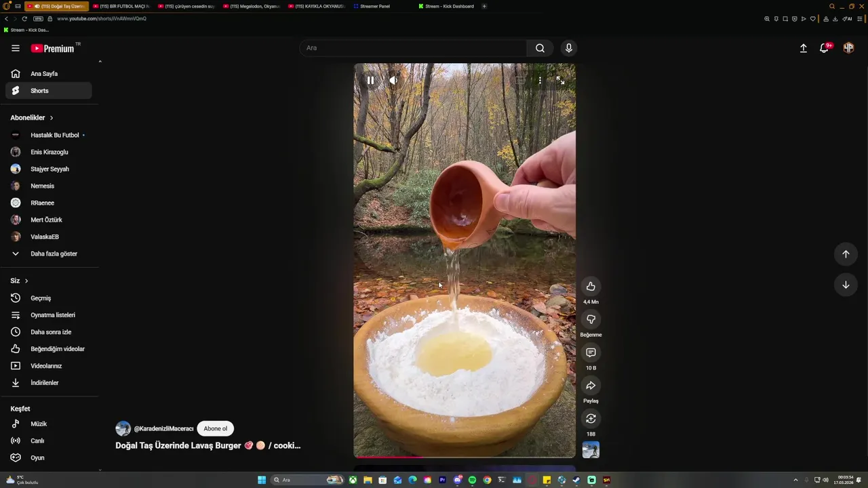Screen dimensions: 868x488
Task: Open Nemesis channel in subscriptions
Action: [49, 186]
